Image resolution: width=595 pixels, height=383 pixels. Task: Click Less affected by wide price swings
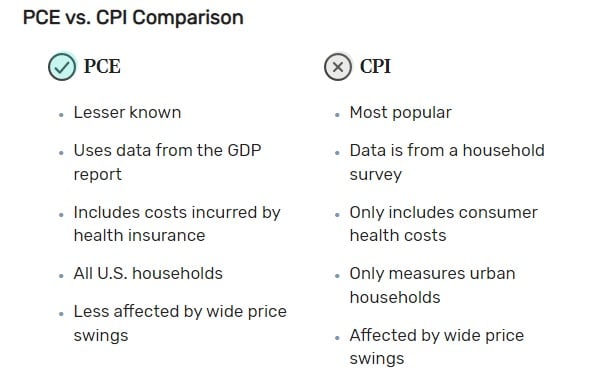point(180,323)
